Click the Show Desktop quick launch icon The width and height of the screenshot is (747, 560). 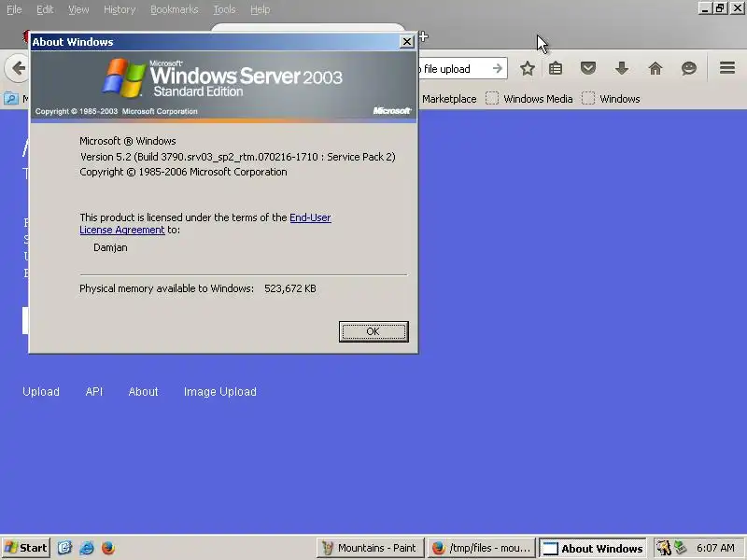(x=64, y=548)
